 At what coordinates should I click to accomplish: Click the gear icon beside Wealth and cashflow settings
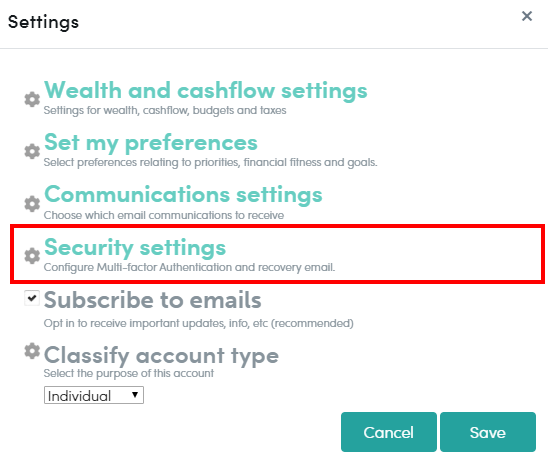[32, 100]
